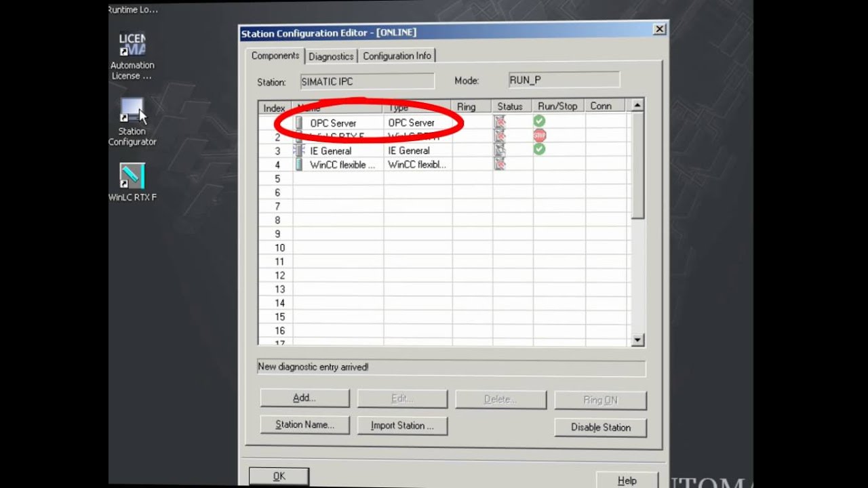Open the Diagnostics tab
868x488 pixels.
pos(331,56)
